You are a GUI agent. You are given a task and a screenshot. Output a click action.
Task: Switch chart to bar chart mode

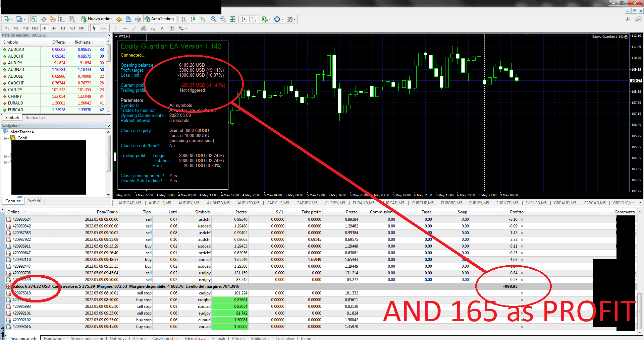click(x=183, y=19)
